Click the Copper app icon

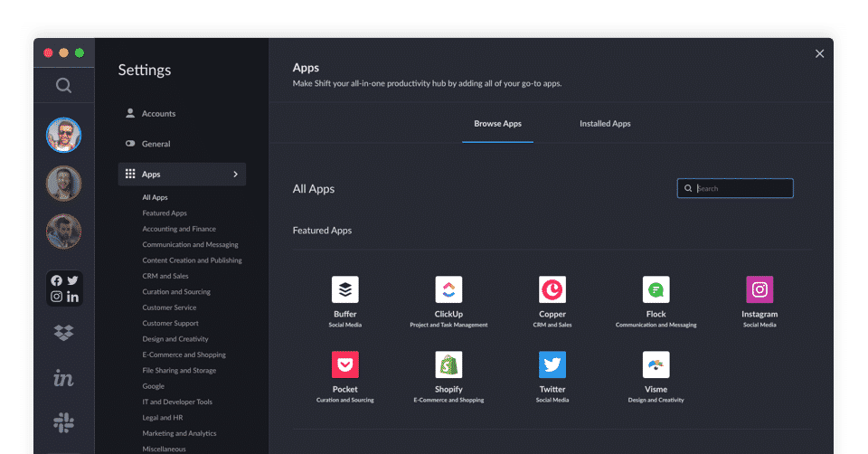(x=552, y=289)
